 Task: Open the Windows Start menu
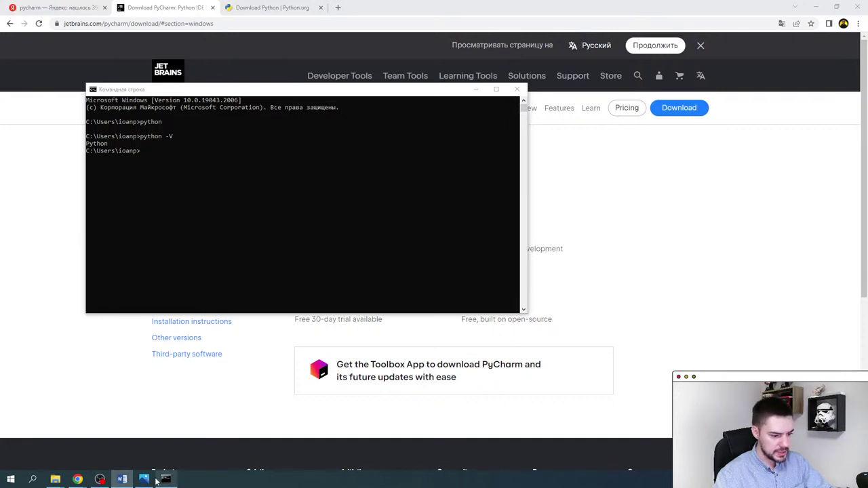(10, 479)
